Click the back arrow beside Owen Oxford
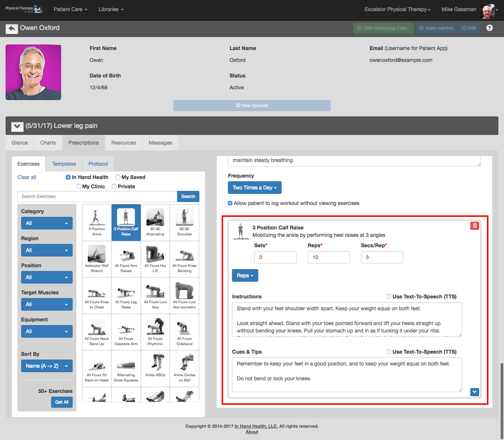Screen dimensions: 504x440 pos(12,29)
